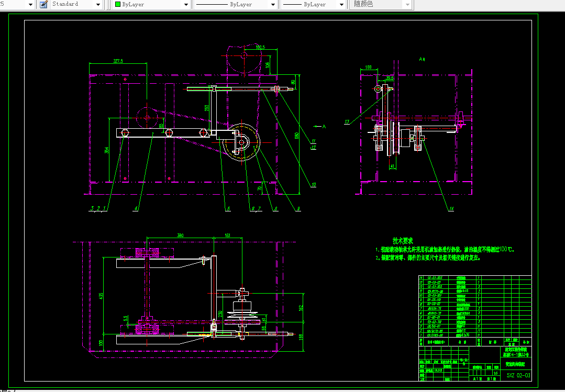Open the ByLayer lineweight dropdown
The image size is (565, 392).
click(x=341, y=5)
